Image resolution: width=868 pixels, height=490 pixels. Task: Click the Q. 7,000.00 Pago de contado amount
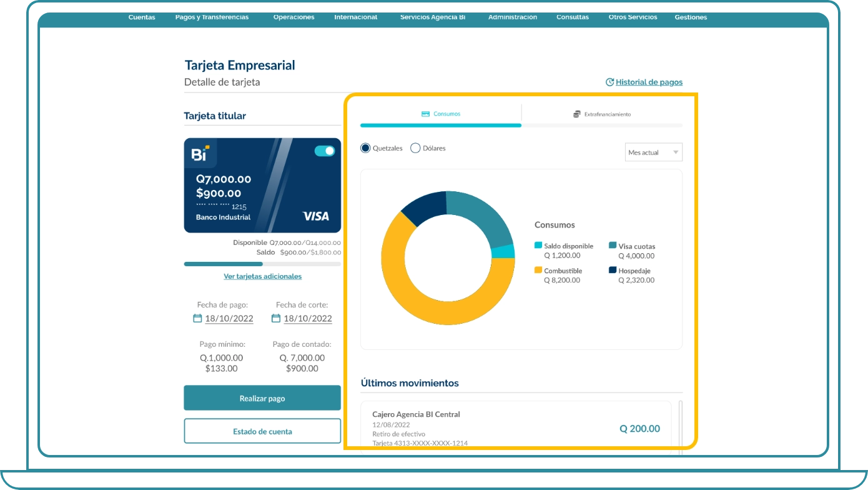[302, 358]
